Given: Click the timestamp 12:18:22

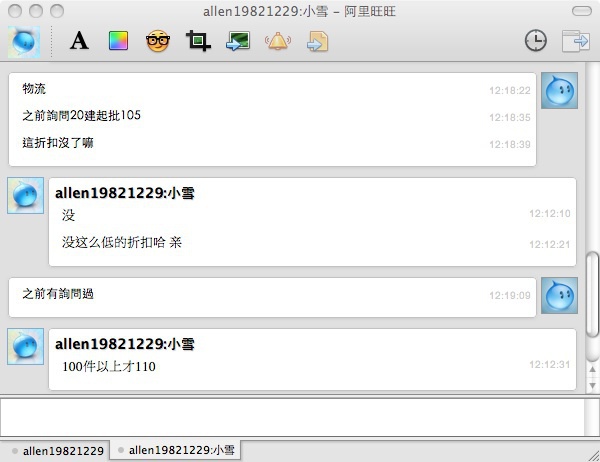Looking at the screenshot, I should (510, 90).
